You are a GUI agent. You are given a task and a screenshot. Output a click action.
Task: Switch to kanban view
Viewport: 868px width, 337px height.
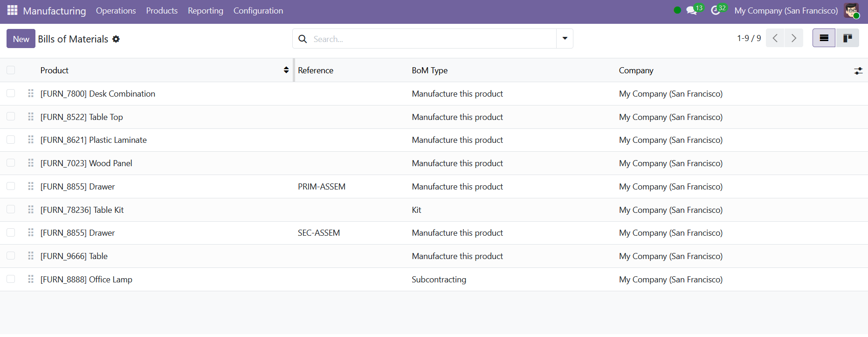[x=847, y=38]
